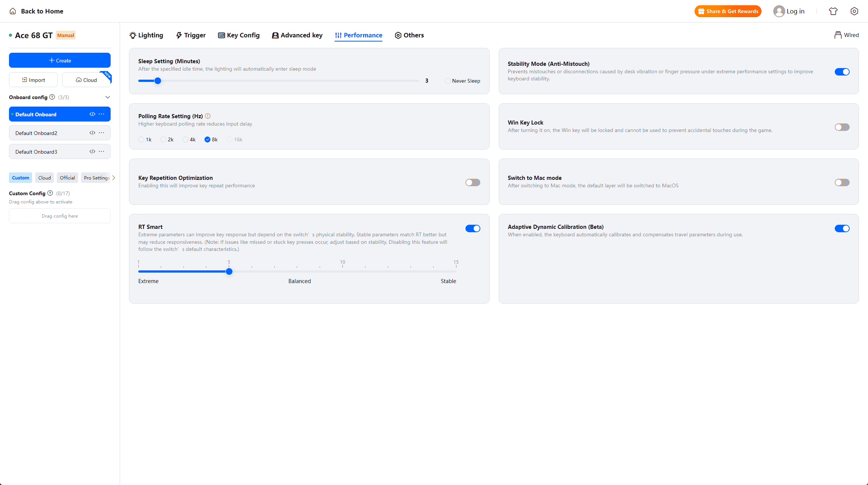Click the Create button

pos(60,60)
